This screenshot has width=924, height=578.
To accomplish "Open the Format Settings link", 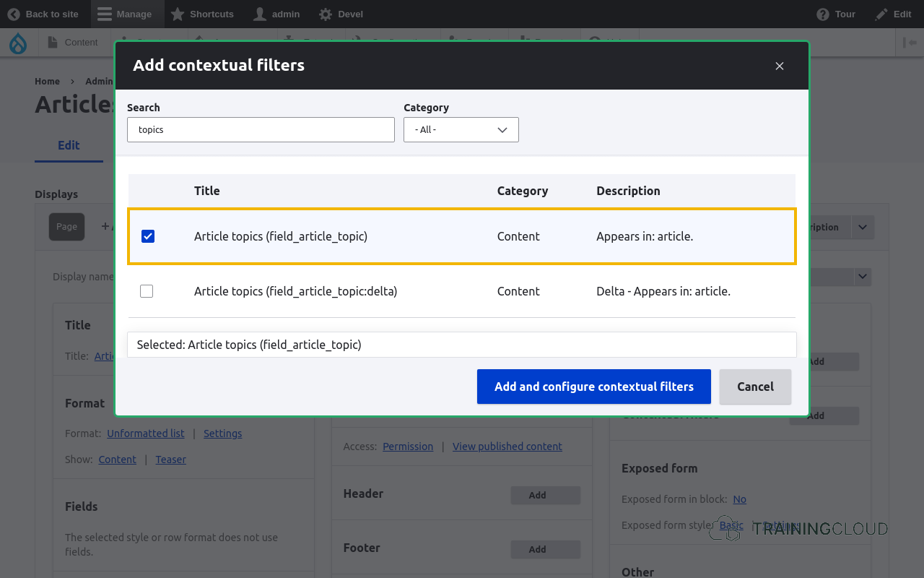I will (222, 433).
